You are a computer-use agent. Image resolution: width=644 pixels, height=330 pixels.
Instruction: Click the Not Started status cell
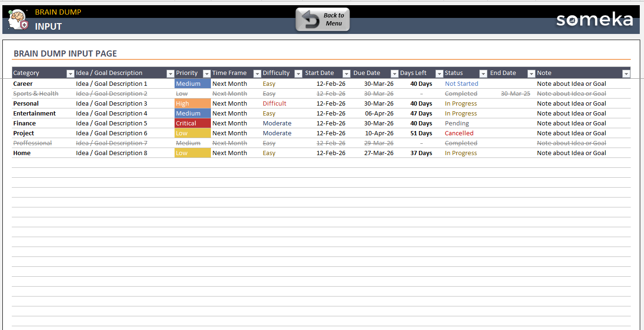461,84
